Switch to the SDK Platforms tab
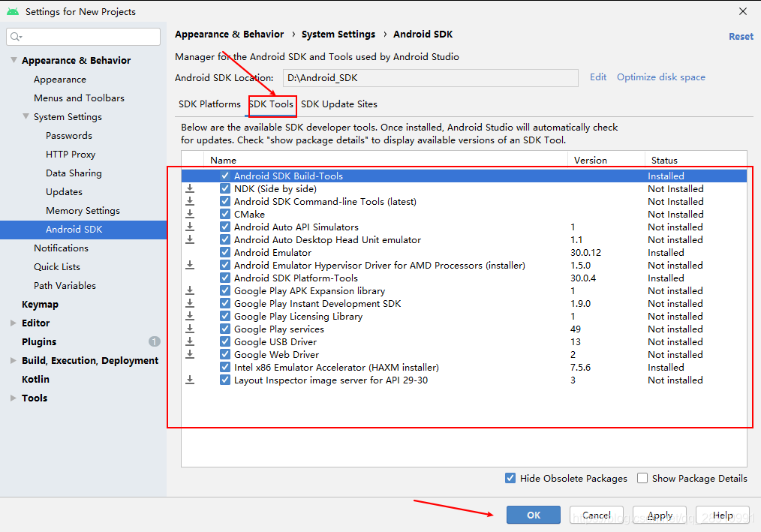The width and height of the screenshot is (761, 532). coord(209,104)
